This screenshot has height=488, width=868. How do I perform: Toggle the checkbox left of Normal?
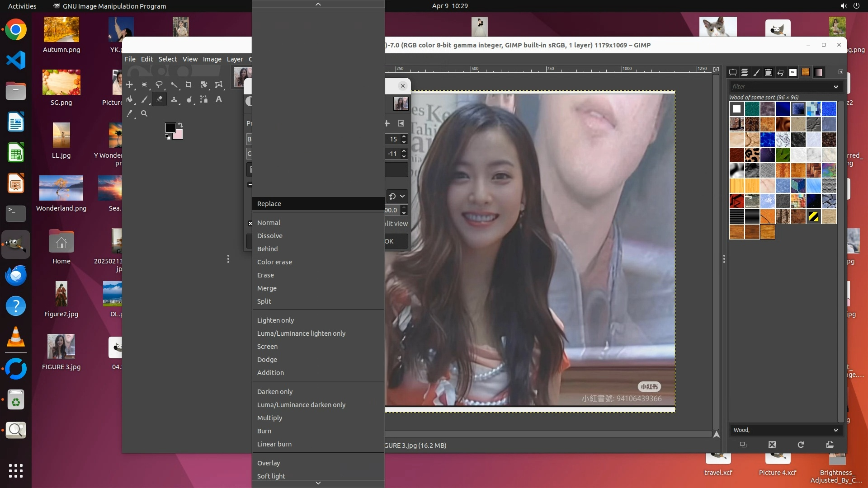250,223
